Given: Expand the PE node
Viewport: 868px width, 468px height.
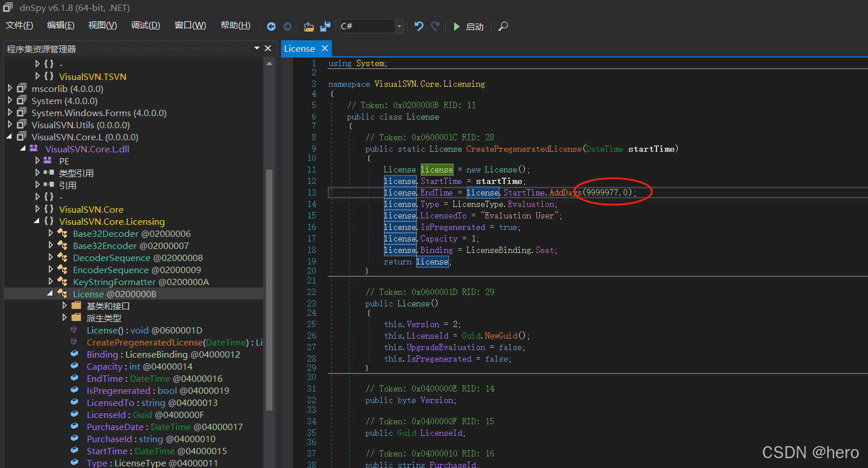Looking at the screenshot, I should (x=37, y=161).
